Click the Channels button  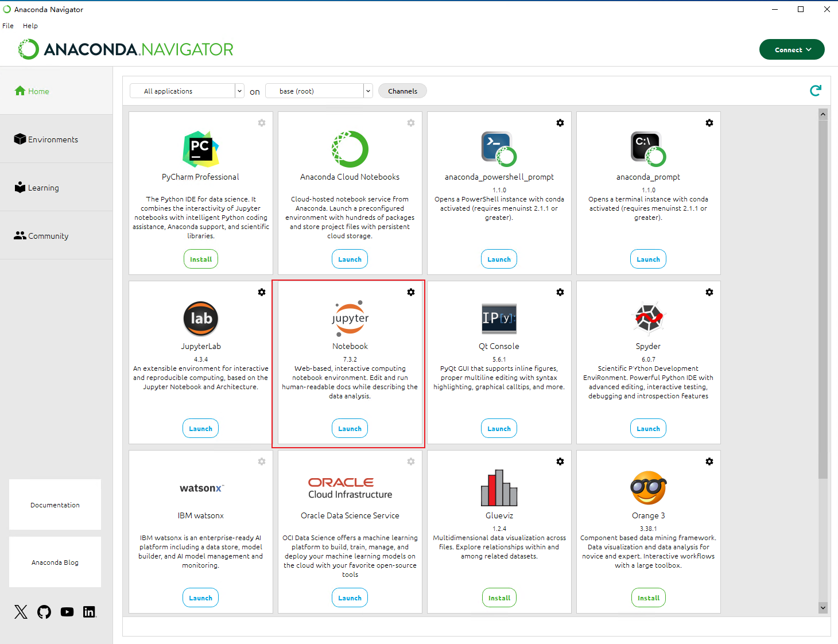click(403, 91)
